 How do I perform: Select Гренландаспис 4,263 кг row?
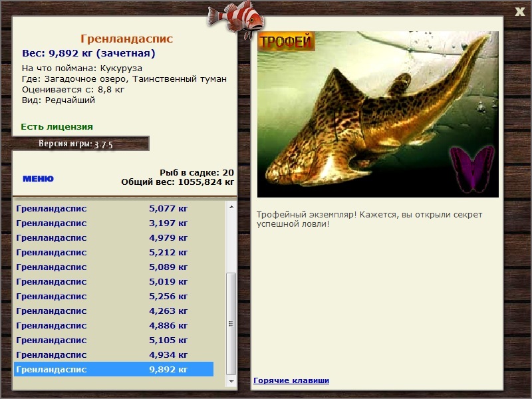point(114,311)
